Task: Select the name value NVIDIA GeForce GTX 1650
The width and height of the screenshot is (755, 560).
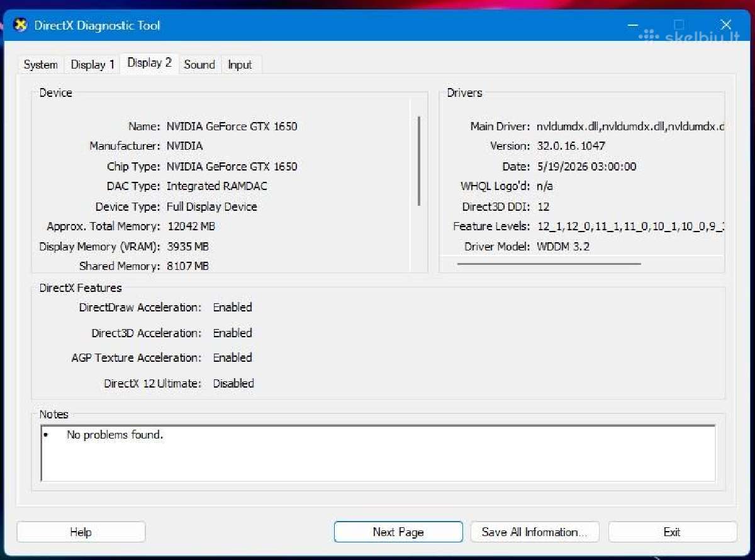Action: pos(232,126)
